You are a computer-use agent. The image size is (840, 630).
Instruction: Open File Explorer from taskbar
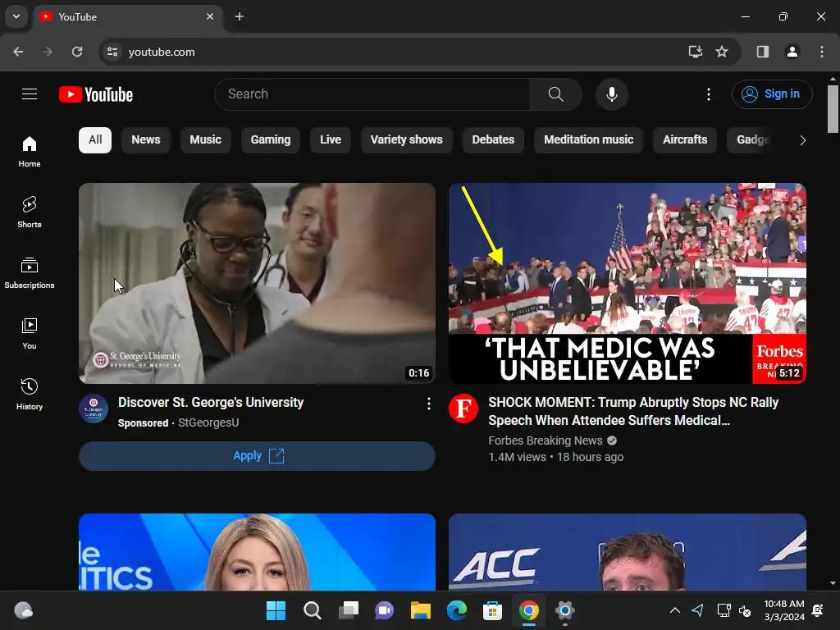[x=421, y=610]
